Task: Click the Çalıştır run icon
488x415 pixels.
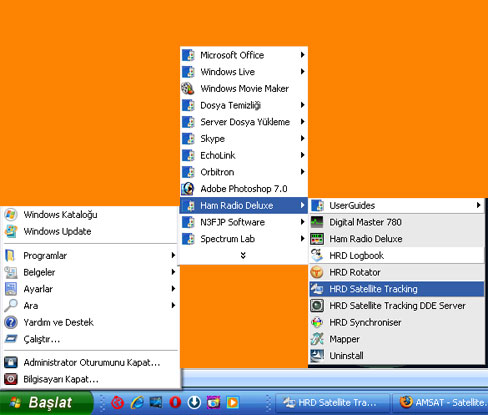Action: pos(11,339)
